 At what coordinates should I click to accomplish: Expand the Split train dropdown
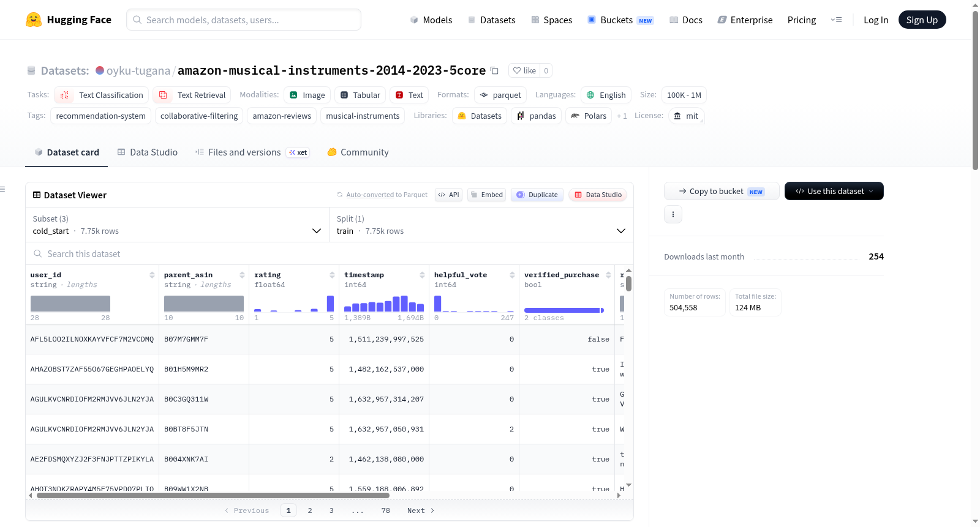tap(481, 225)
